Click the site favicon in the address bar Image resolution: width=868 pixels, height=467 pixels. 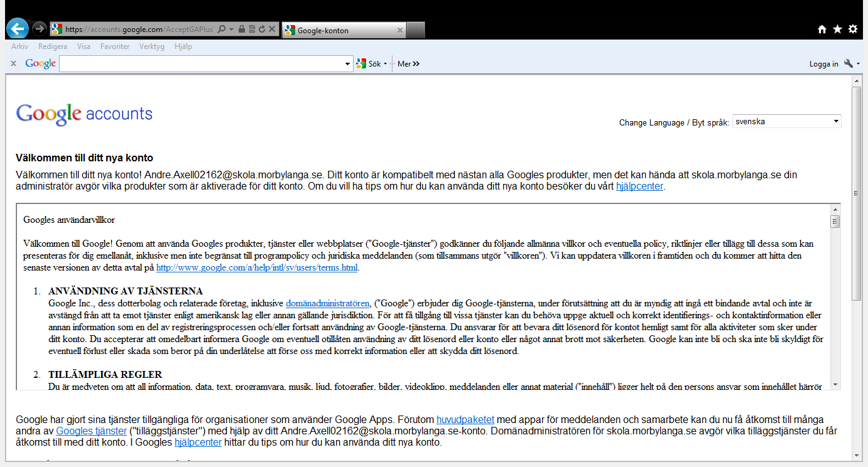(x=57, y=30)
